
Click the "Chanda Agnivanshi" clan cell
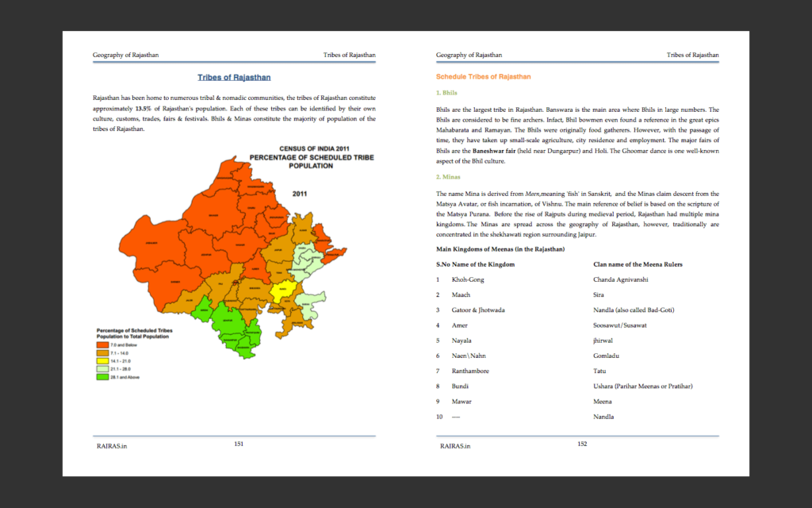[x=620, y=280]
